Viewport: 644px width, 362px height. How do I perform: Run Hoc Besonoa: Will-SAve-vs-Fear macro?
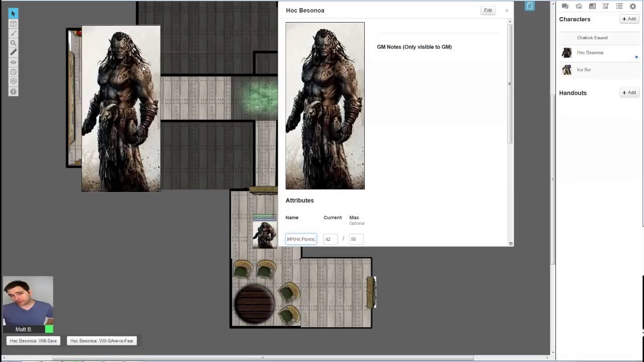(102, 341)
